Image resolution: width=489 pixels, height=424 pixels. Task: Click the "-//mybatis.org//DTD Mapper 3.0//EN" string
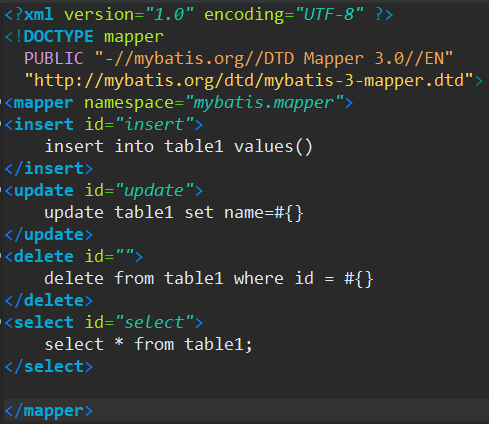(274, 59)
